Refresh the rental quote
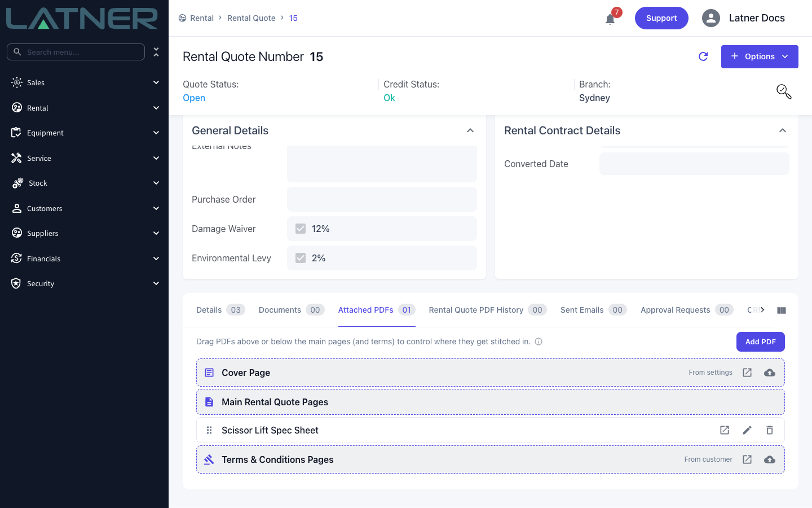Viewport: 812px width, 508px height. pyautogui.click(x=703, y=56)
